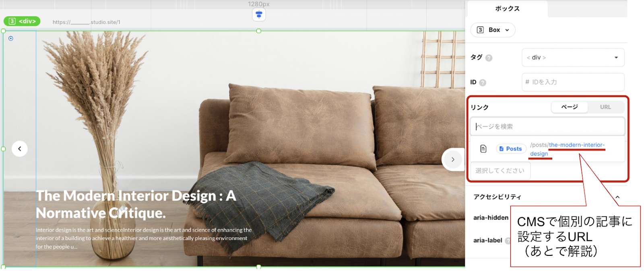Click the next slide arrow button
Viewport: 644px width, 274px height.
[x=453, y=160]
